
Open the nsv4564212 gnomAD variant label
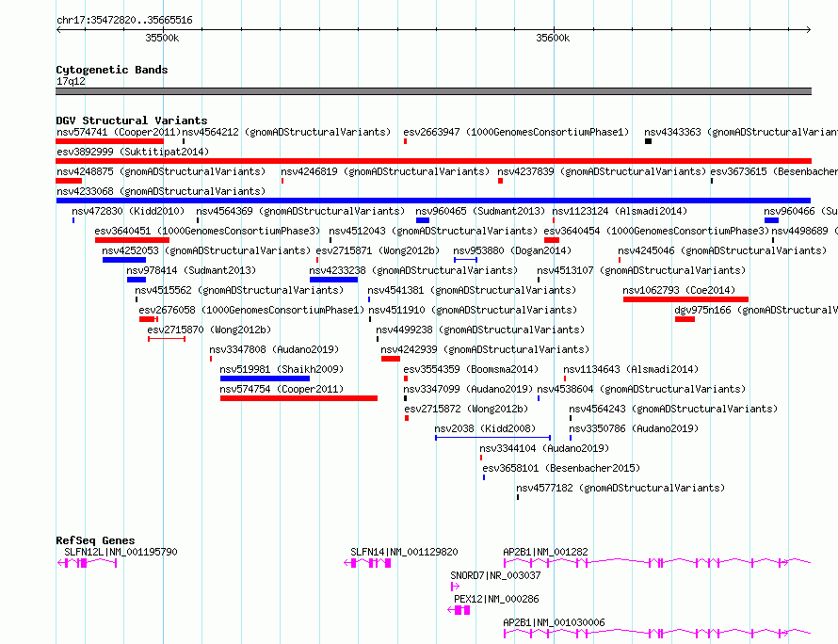[286, 132]
